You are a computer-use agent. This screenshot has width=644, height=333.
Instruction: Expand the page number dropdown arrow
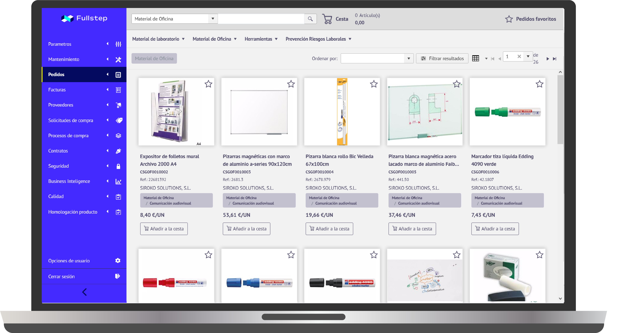(528, 56)
